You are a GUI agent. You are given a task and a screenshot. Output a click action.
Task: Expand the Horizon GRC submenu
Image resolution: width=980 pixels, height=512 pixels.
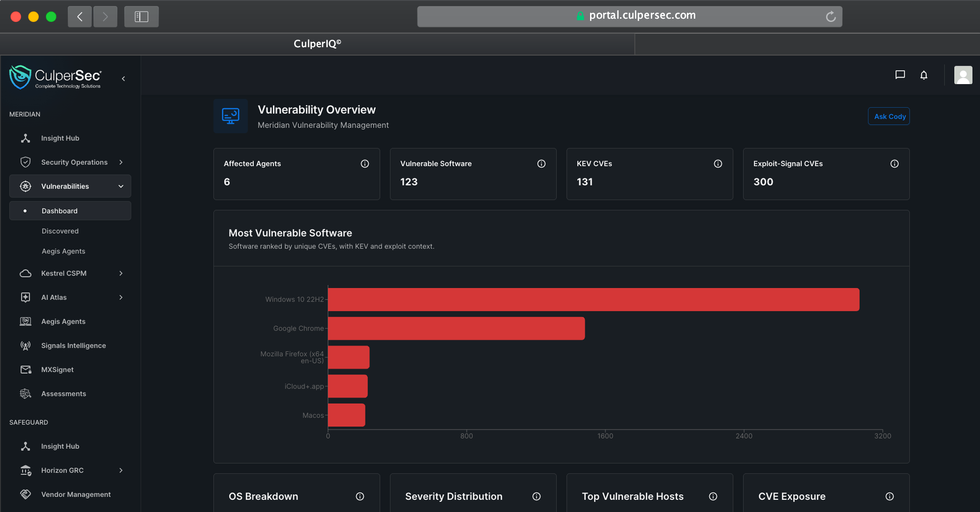pos(121,470)
